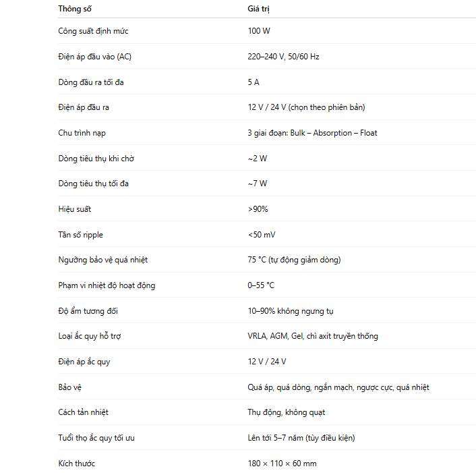Viewport: 476px width, 473px height.
Task: Select the "Phạm vi nhiệt độ hoạt động" label
Action: [107, 285]
